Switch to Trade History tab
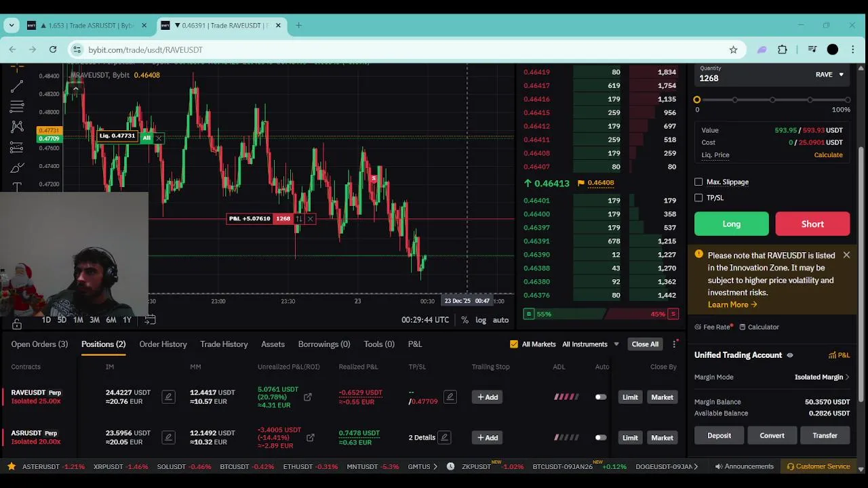This screenshot has height=488, width=868. 224,344
